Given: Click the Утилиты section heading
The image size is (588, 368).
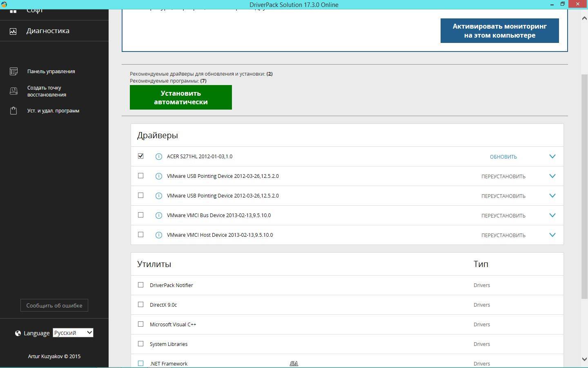Looking at the screenshot, I should (154, 264).
